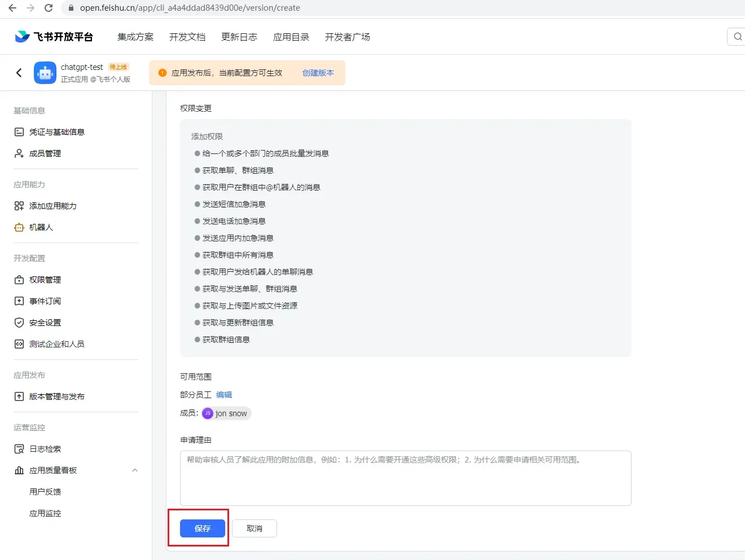
Task: Open 更新日志 in top navigation
Action: coord(239,37)
